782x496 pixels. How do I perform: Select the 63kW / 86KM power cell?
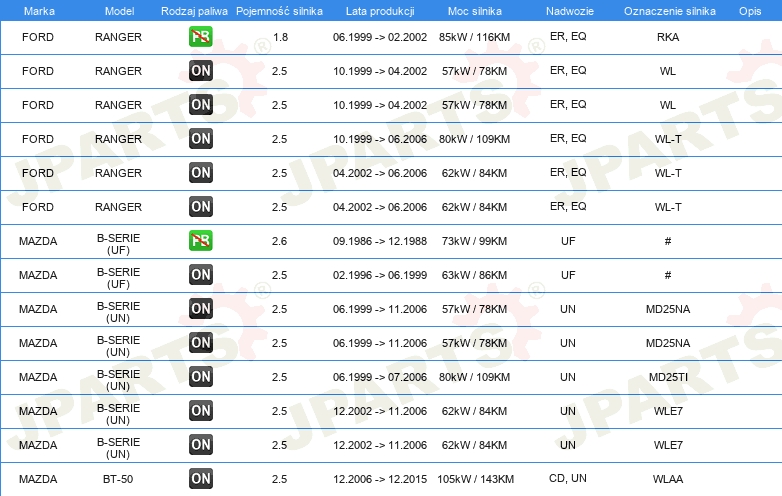click(x=474, y=275)
